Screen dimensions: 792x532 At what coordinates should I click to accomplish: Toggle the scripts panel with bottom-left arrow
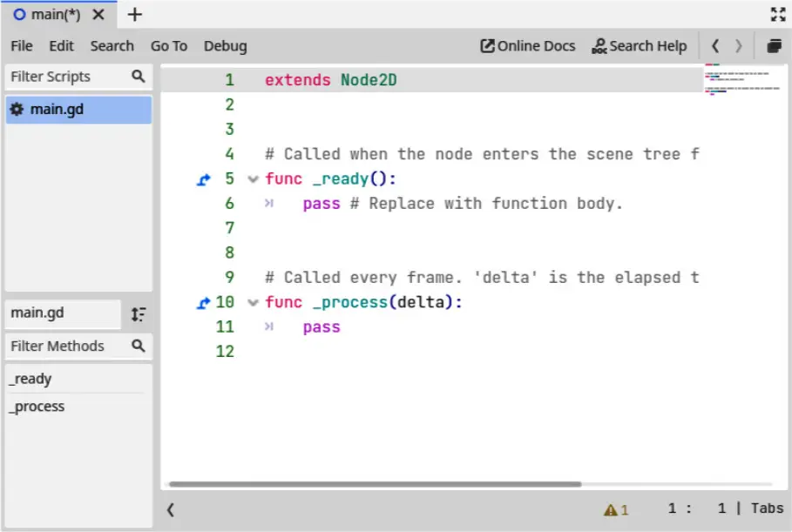point(171,510)
